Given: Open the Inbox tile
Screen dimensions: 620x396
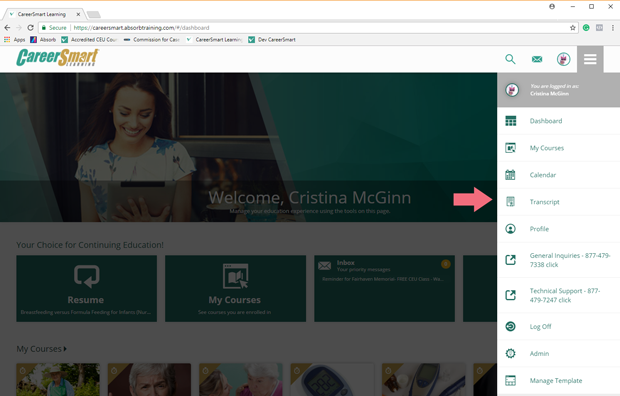Looking at the screenshot, I should (384, 288).
